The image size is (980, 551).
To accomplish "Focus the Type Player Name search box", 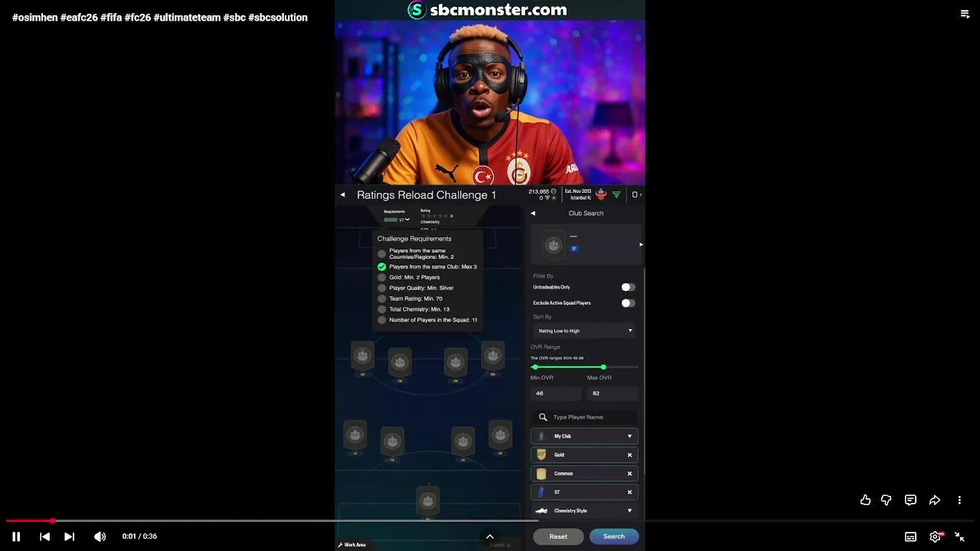I will [585, 417].
